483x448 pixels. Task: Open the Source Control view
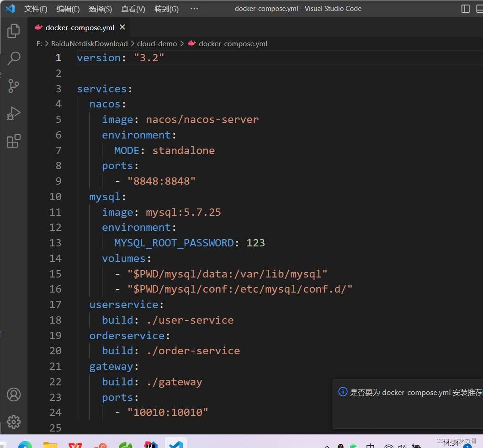pos(14,85)
